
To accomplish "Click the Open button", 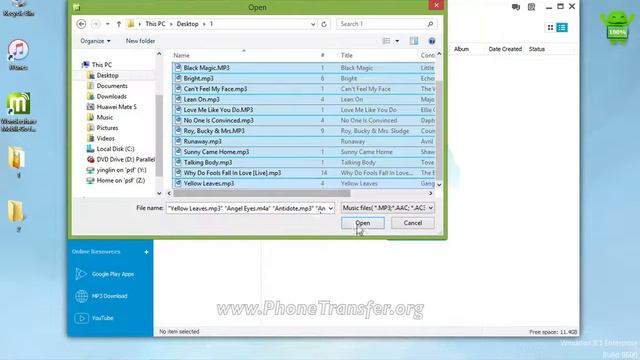I will coord(362,223).
